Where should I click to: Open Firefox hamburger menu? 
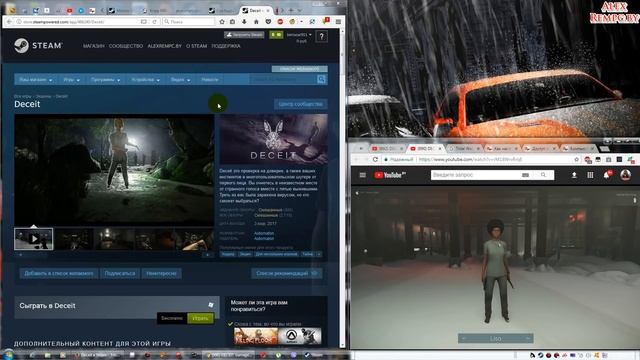coord(338,22)
